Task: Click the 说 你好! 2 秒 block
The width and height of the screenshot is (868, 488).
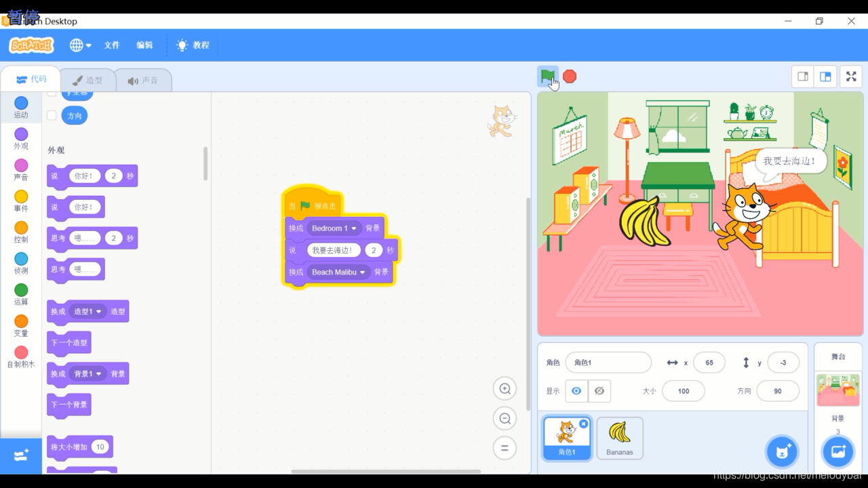Action: (x=92, y=176)
